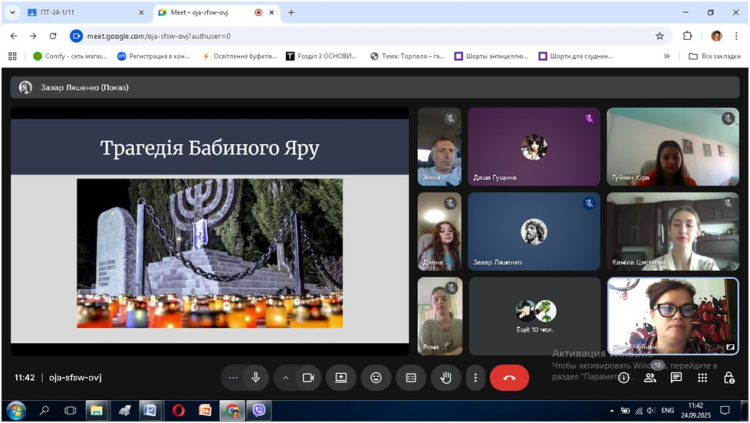
Task: Open audio settings dots beside microphone
Action: click(x=234, y=378)
